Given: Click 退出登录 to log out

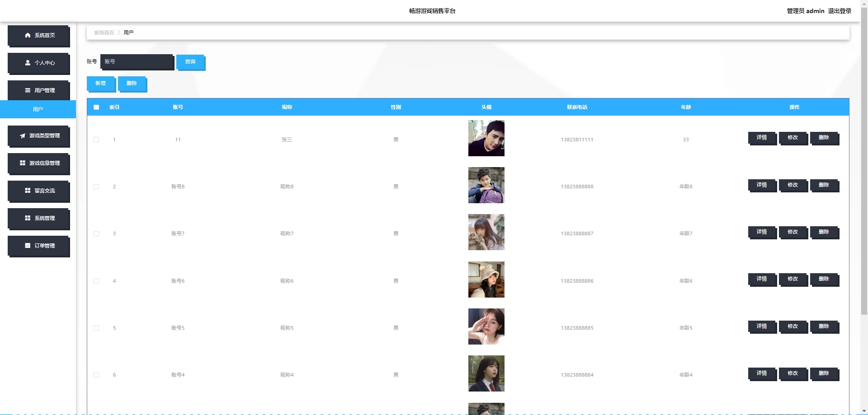Looking at the screenshot, I should point(840,11).
